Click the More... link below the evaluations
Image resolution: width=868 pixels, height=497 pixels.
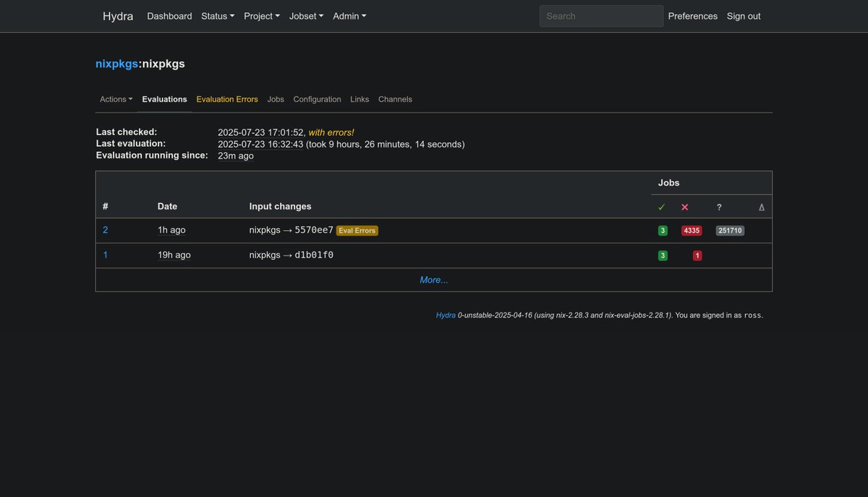434,280
